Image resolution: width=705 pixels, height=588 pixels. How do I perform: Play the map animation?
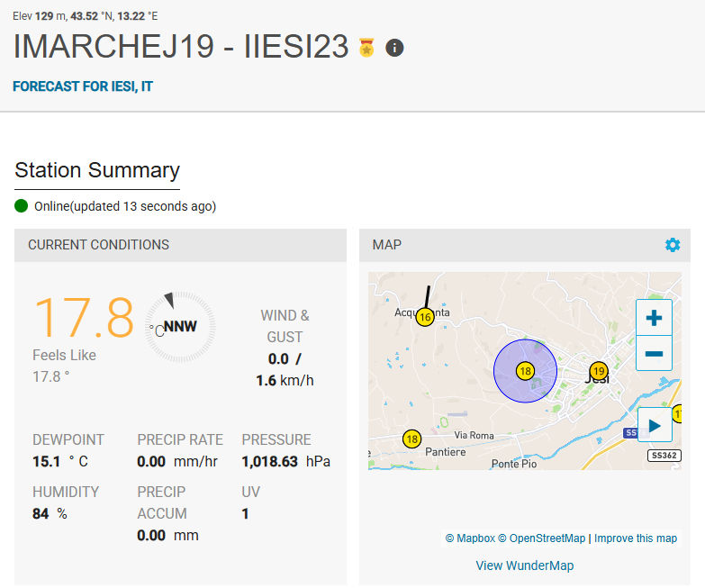pyautogui.click(x=655, y=425)
